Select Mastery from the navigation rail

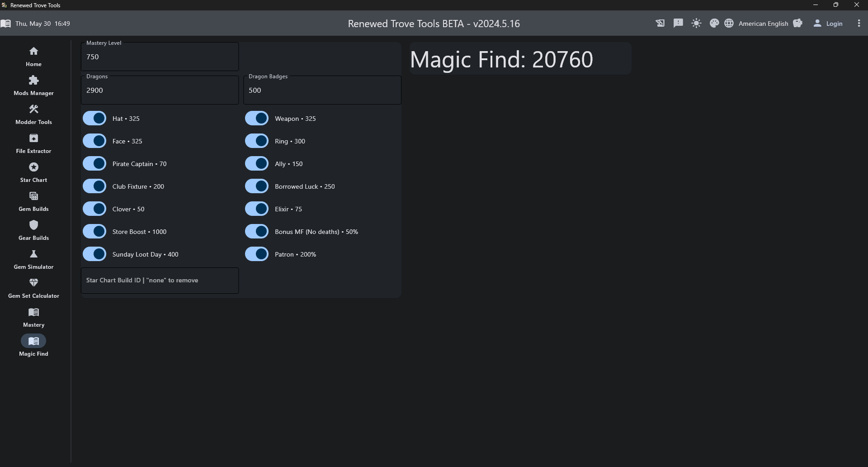coord(33,317)
